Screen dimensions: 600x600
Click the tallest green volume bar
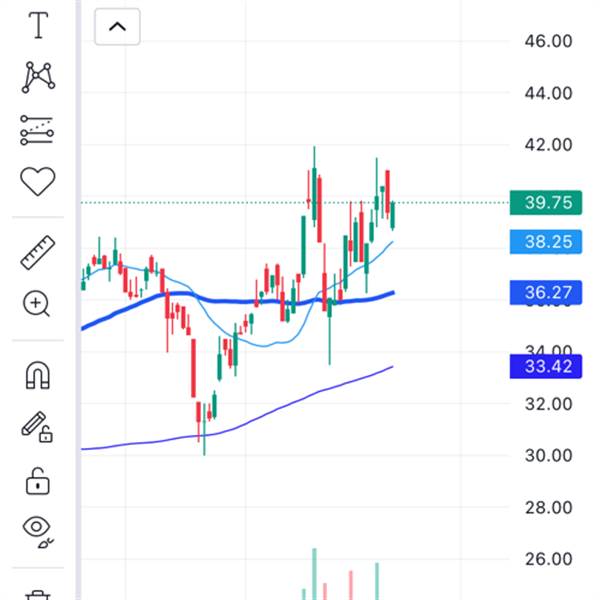(314, 574)
